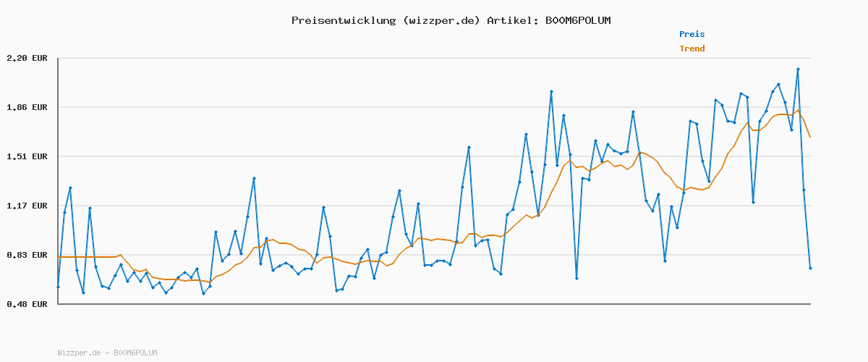Click the left start of the orange trend line

tap(59, 257)
